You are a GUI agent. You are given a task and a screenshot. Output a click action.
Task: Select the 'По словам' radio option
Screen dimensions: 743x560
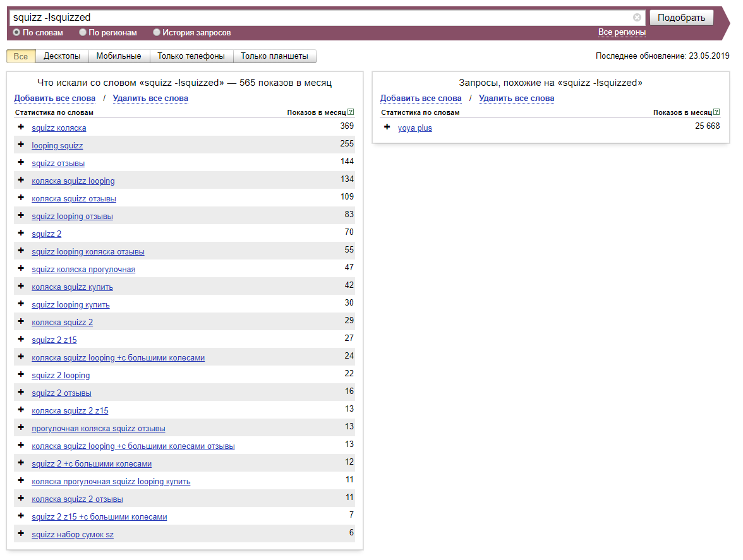[x=16, y=32]
